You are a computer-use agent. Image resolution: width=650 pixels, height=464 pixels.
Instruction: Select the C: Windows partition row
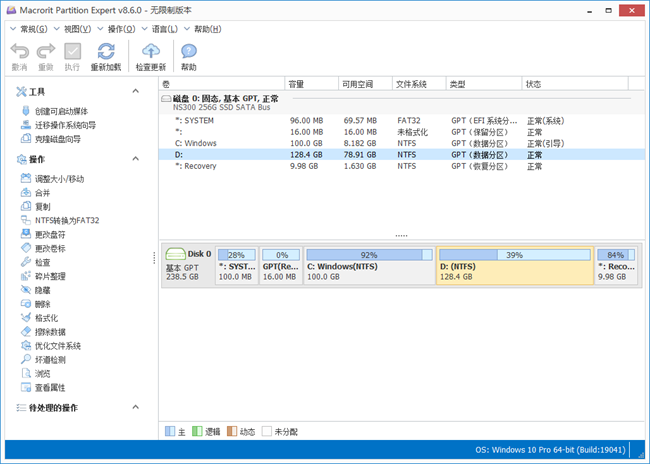pos(401,143)
